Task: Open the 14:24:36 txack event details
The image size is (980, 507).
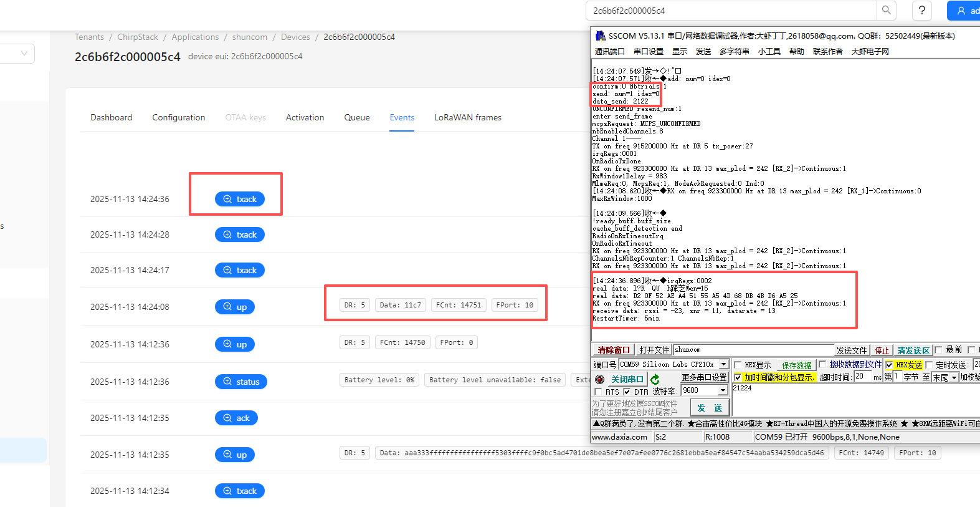Action: (240, 199)
